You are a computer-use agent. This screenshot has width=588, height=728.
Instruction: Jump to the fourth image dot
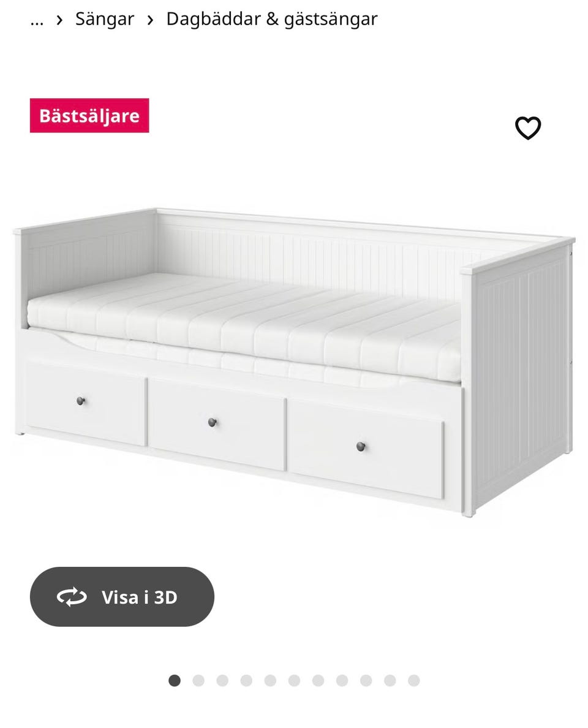click(246, 681)
